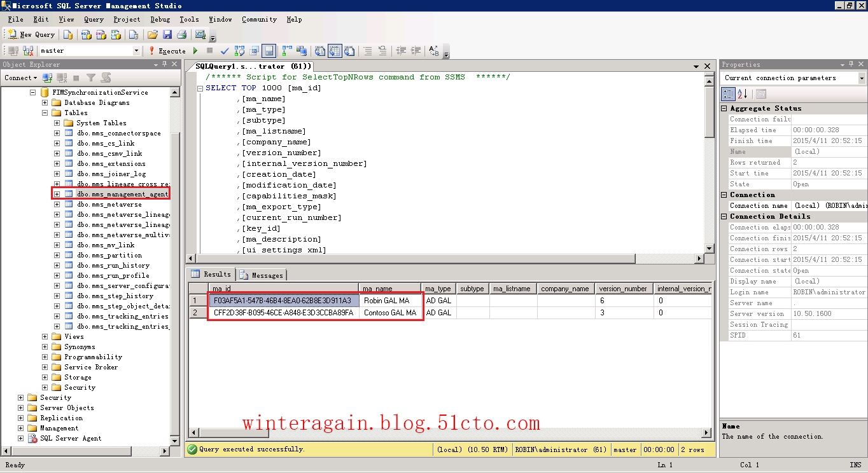Click the Robin GAL MA cell
The width and height of the screenshot is (868, 473).
coord(389,301)
